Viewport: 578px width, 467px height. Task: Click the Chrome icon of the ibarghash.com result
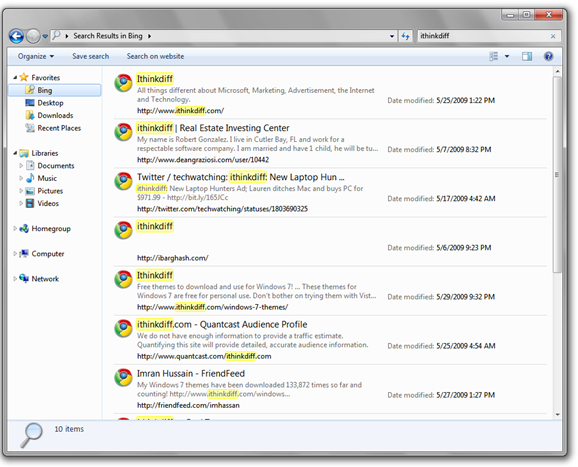coord(123,230)
